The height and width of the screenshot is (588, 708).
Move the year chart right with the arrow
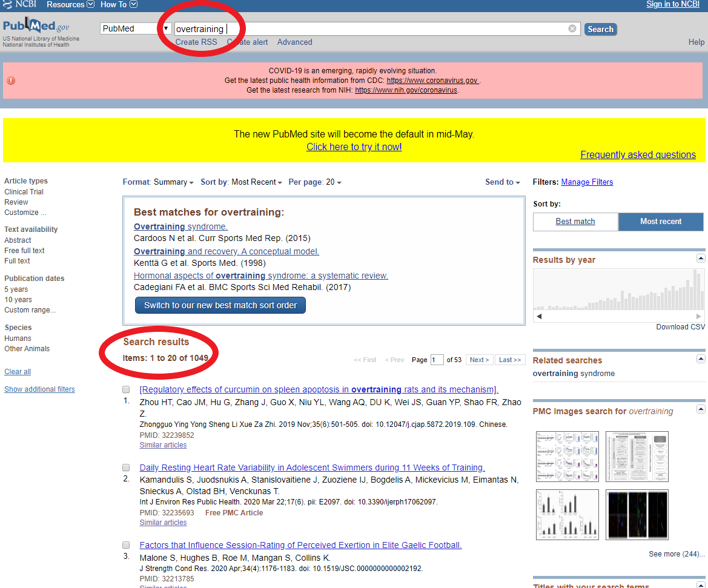coord(698,316)
